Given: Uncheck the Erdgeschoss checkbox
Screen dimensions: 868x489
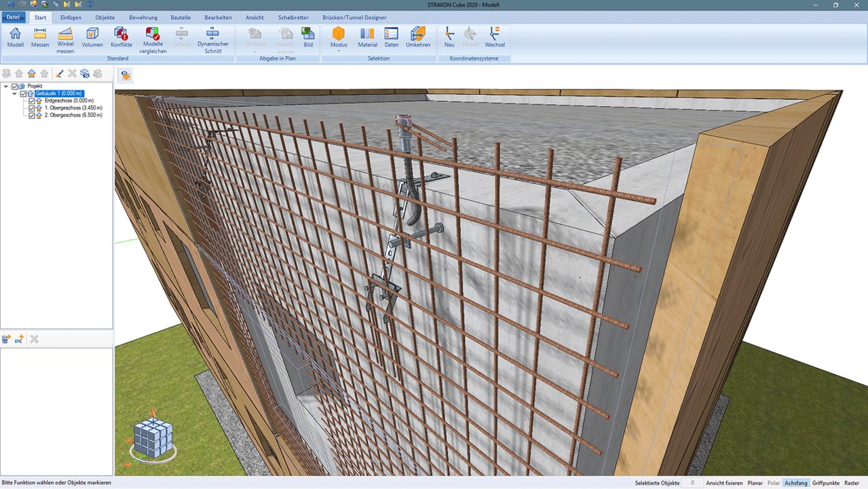Looking at the screenshot, I should (31, 101).
